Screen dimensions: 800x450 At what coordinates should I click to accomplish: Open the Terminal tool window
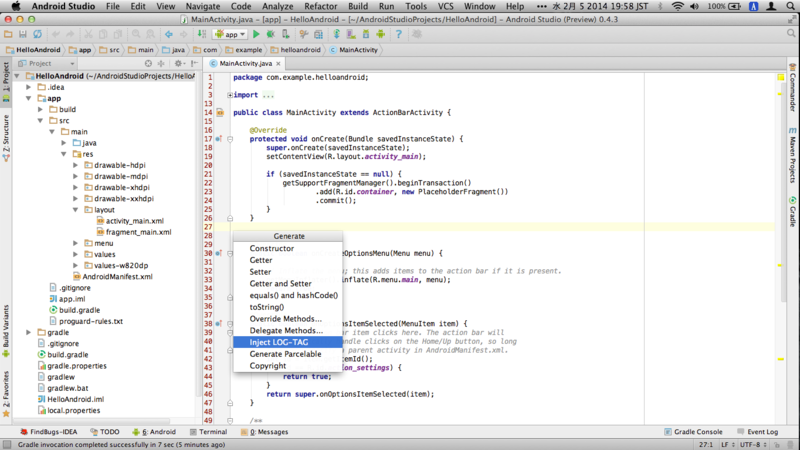209,432
